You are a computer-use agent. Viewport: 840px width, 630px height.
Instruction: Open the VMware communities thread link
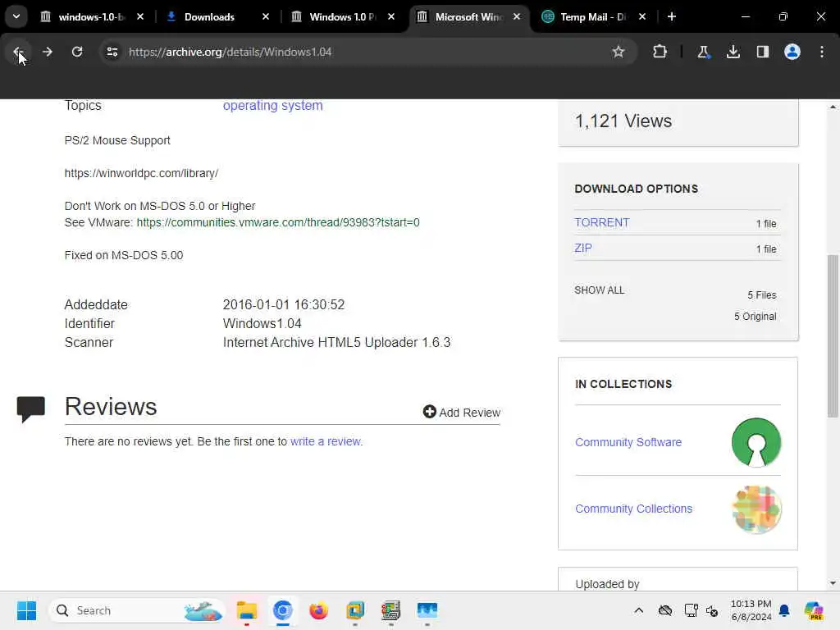pyautogui.click(x=278, y=222)
